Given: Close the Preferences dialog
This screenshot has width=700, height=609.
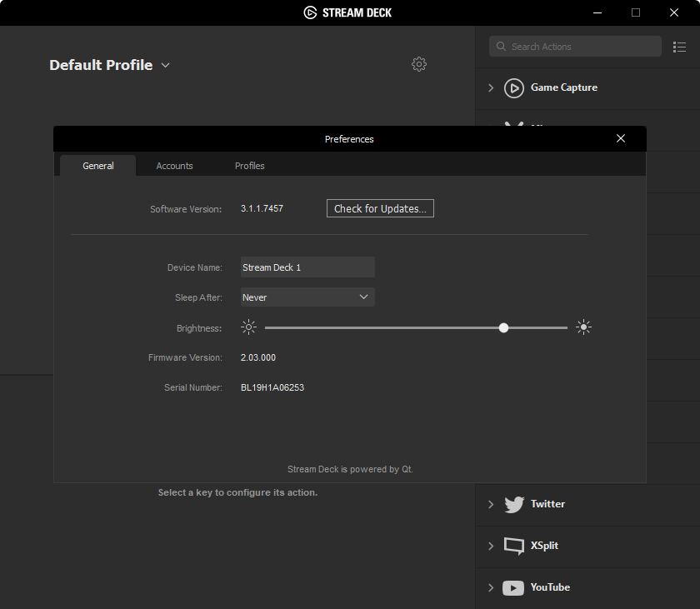Looking at the screenshot, I should click(x=621, y=138).
